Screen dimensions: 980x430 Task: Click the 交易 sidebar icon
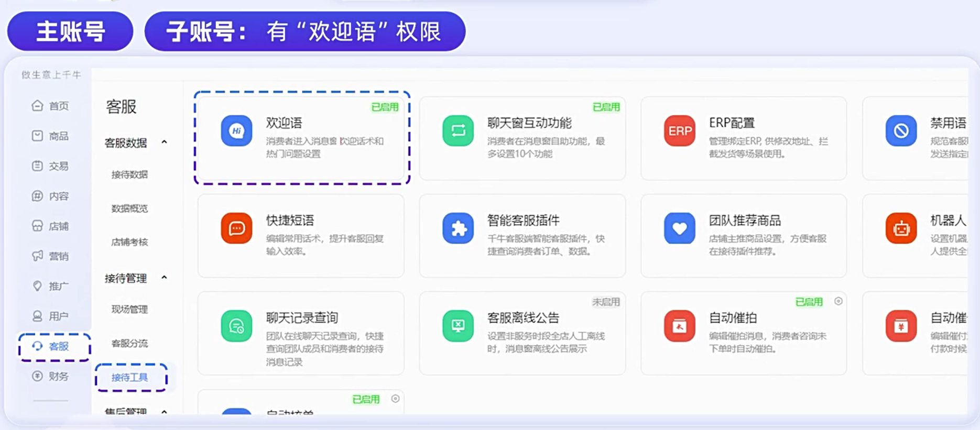coord(37,166)
